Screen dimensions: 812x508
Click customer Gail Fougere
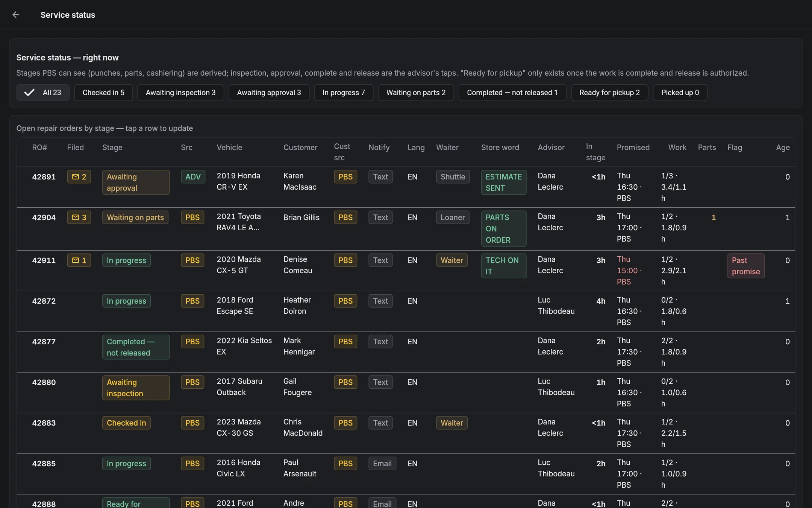[297, 387]
